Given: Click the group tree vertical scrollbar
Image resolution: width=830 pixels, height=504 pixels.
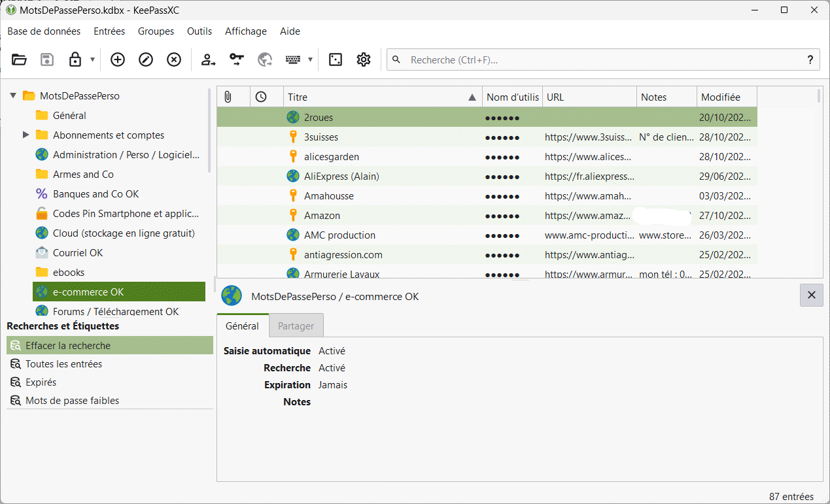Looking at the screenshot, I should pyautogui.click(x=210, y=131).
